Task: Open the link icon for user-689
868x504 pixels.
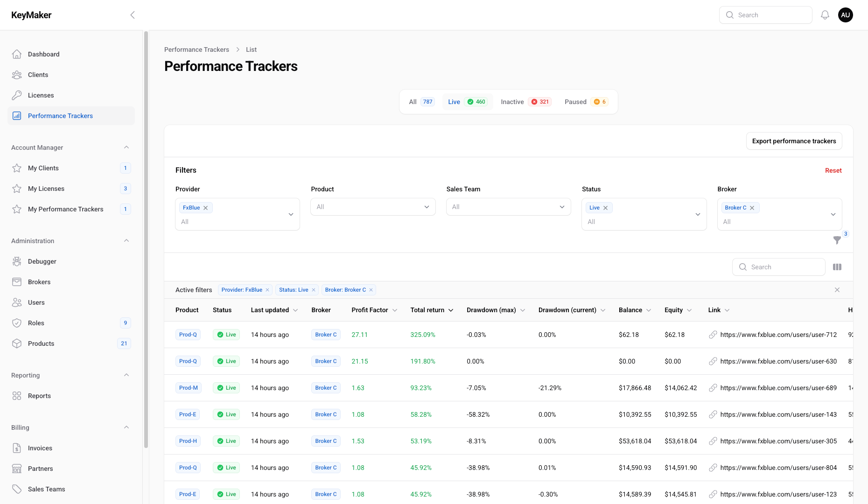Action: pyautogui.click(x=713, y=388)
